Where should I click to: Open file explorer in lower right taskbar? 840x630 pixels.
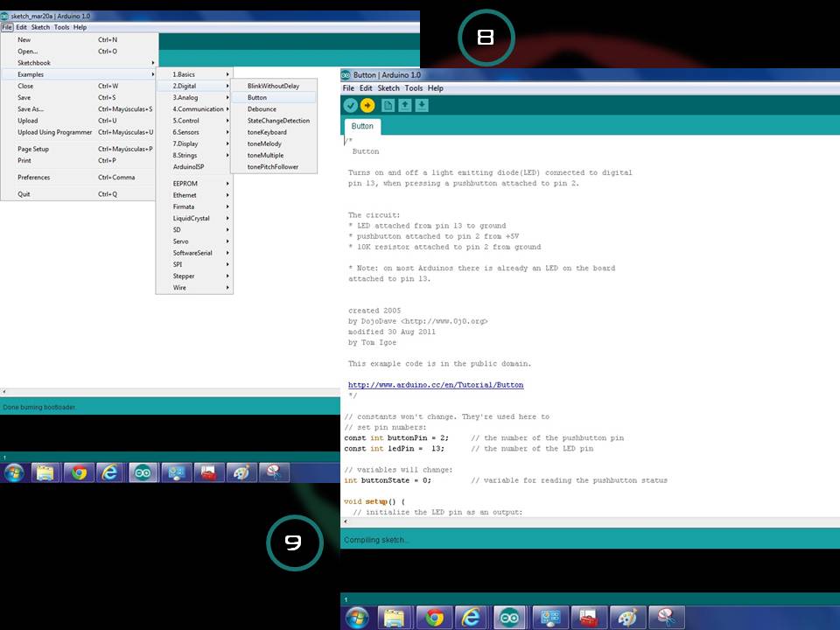395,618
